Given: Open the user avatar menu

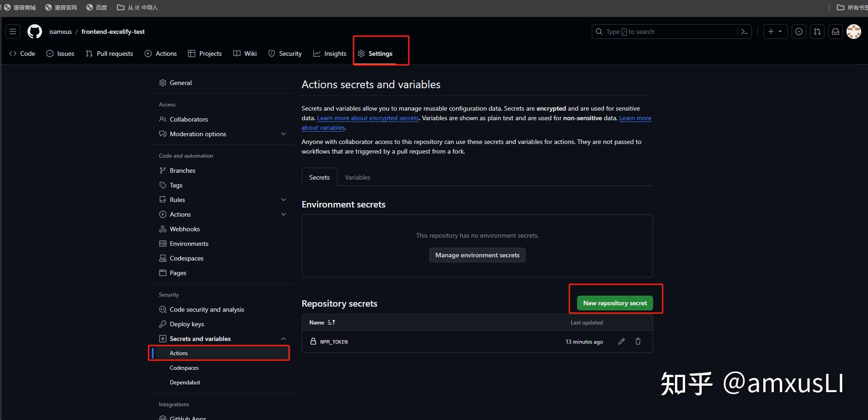Looking at the screenshot, I should (x=854, y=32).
